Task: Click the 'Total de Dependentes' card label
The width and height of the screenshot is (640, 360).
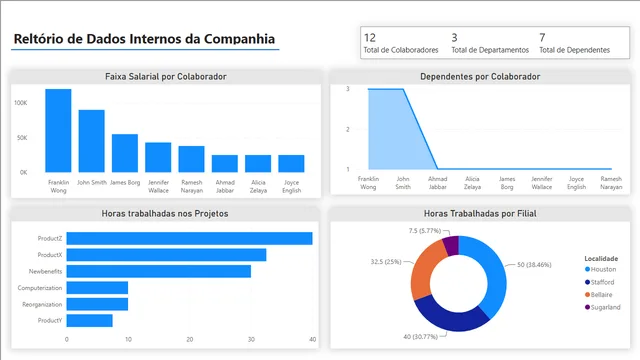Action: tap(574, 50)
